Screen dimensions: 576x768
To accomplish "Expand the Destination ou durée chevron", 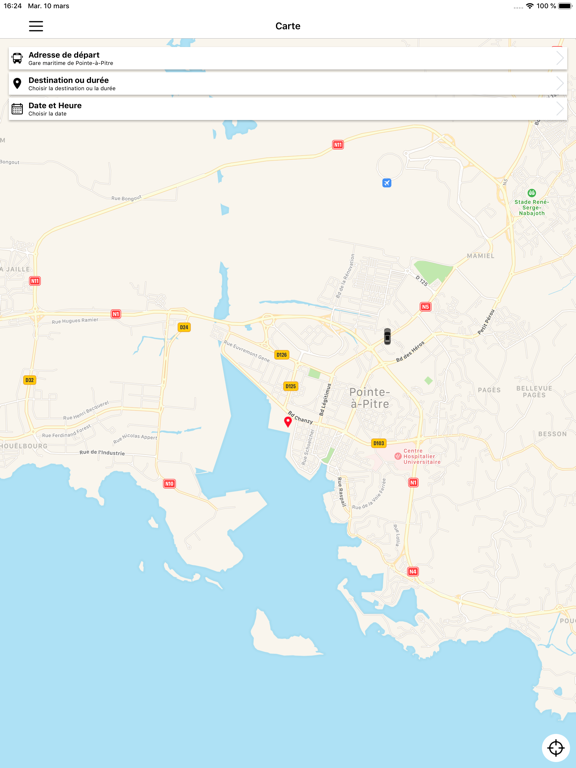I will 560,83.
